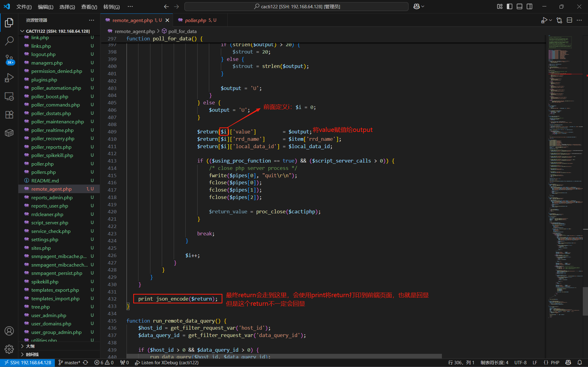588x367 pixels.
Task: Open the 转到(G) menu
Action: pos(111,7)
